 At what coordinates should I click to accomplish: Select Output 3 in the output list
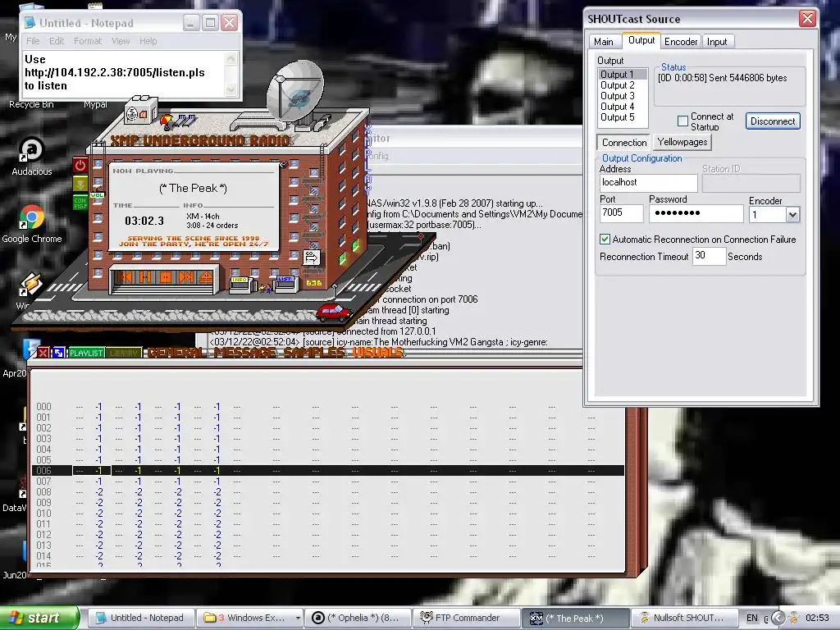[623, 96]
